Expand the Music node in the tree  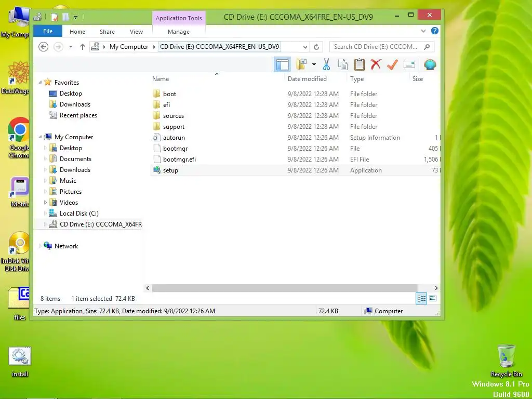point(46,180)
